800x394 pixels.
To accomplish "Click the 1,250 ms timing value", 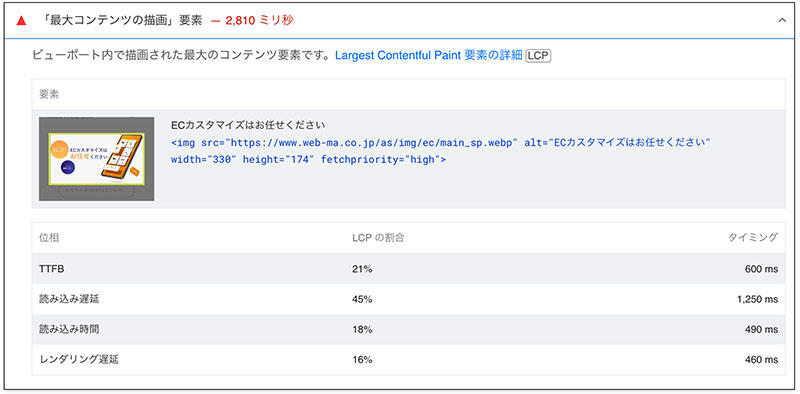I will pyautogui.click(x=758, y=299).
